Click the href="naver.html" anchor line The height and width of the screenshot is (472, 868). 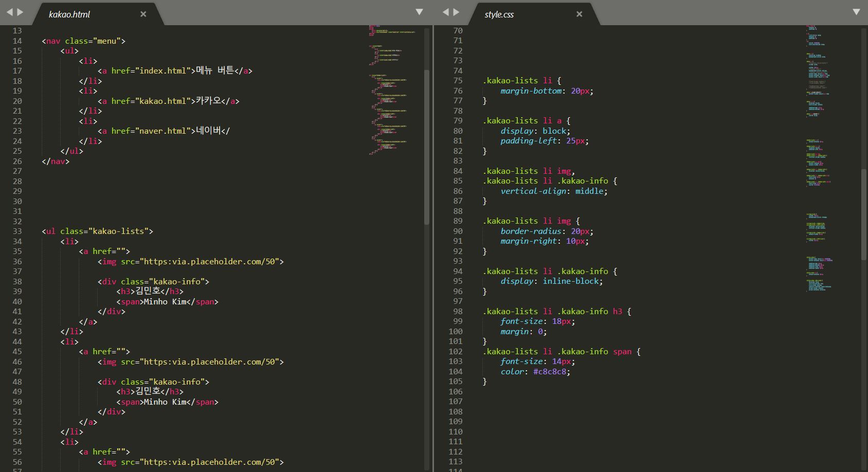pos(164,131)
